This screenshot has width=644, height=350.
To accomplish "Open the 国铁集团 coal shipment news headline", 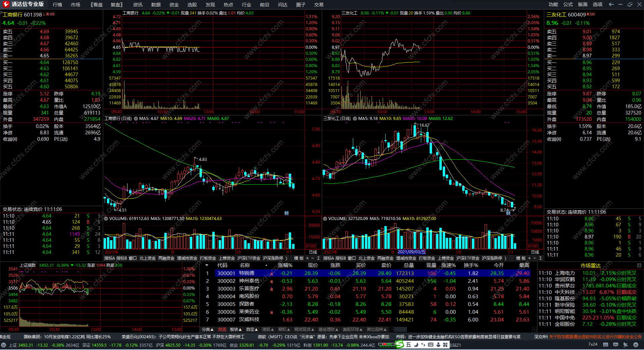I will point(67,337).
